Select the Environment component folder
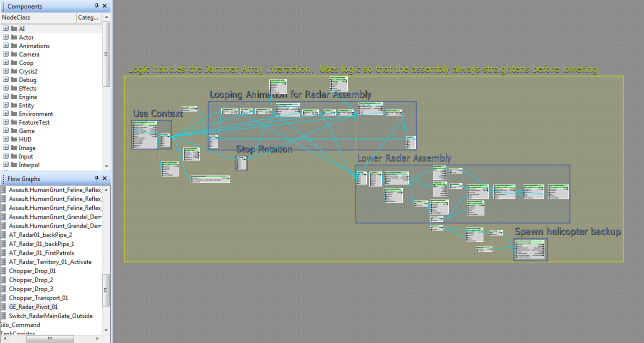This screenshot has width=644, height=343. pos(36,114)
